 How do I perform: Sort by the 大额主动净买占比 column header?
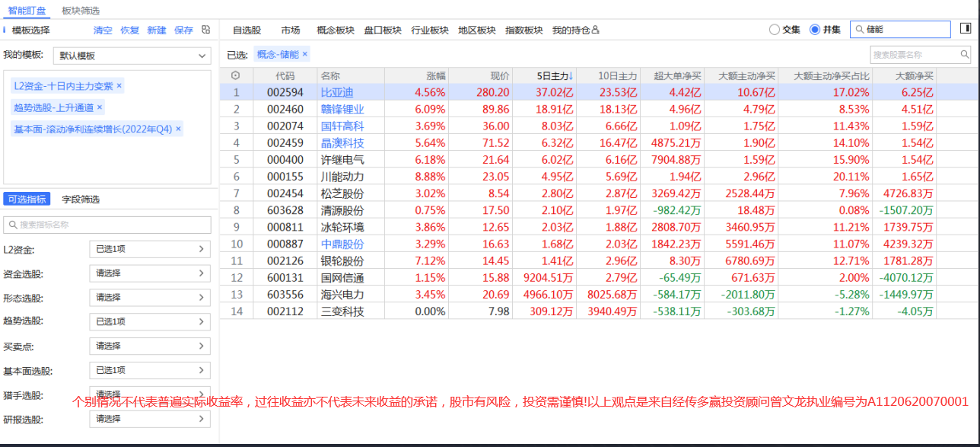pos(830,75)
